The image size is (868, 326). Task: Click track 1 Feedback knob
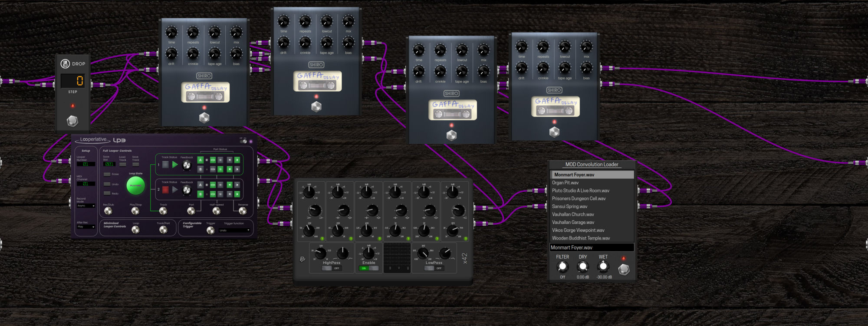point(187,165)
